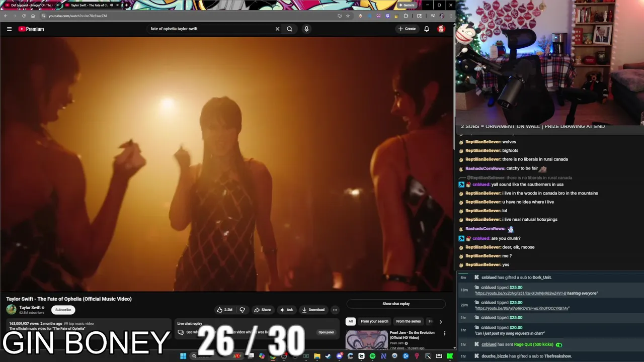644x362 pixels.
Task: Open the YouTube hamburger guide menu
Action: [x=9, y=29]
